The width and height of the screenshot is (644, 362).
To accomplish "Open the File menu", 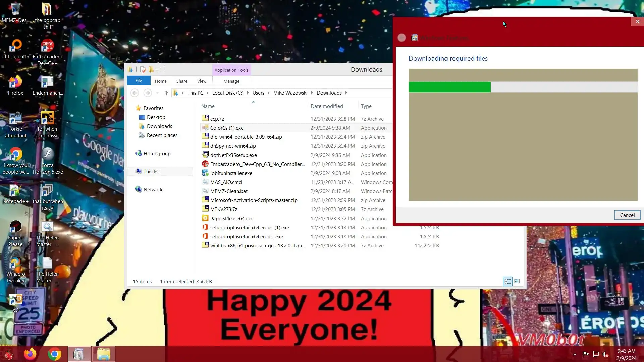I will [139, 81].
